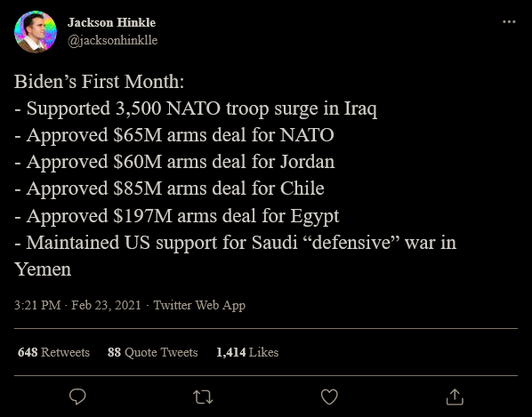View the 88 Quote Tweets list
Screen dimensions: 532x417
[153, 352]
